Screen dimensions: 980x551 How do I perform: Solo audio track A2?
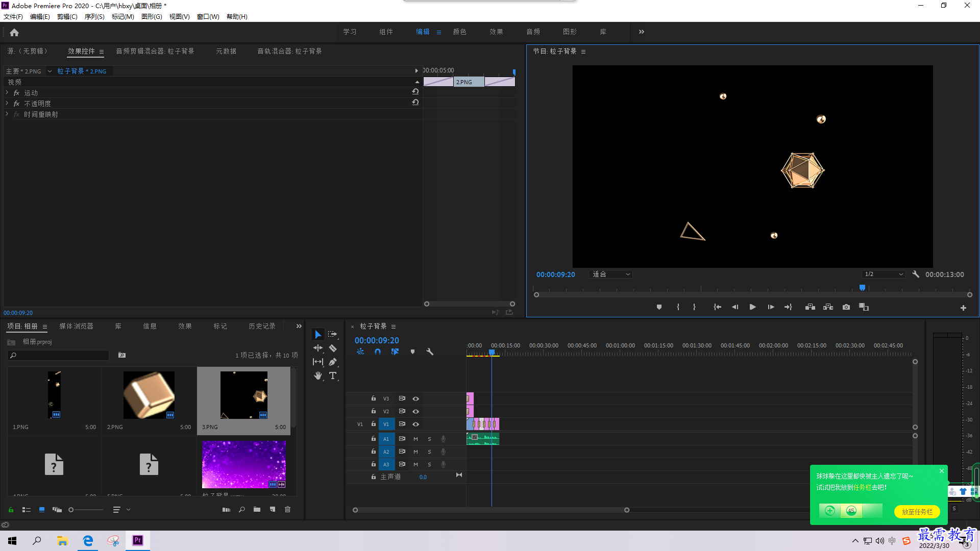pyautogui.click(x=429, y=452)
